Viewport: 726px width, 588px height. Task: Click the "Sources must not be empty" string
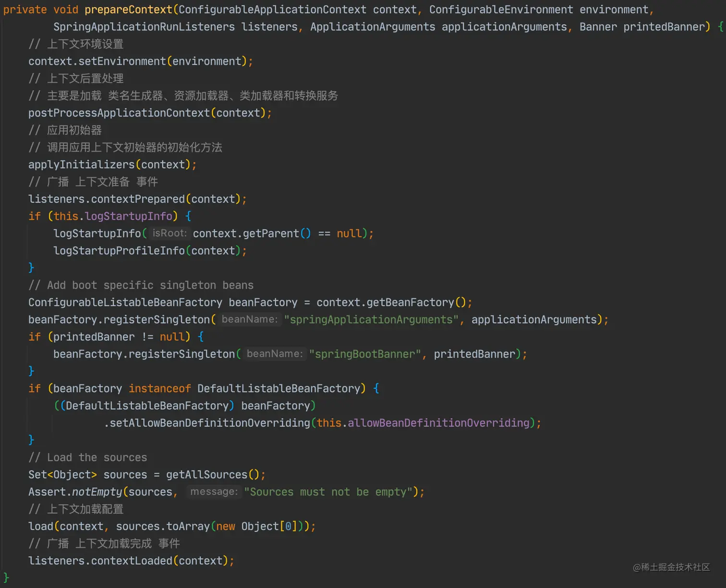[328, 492]
